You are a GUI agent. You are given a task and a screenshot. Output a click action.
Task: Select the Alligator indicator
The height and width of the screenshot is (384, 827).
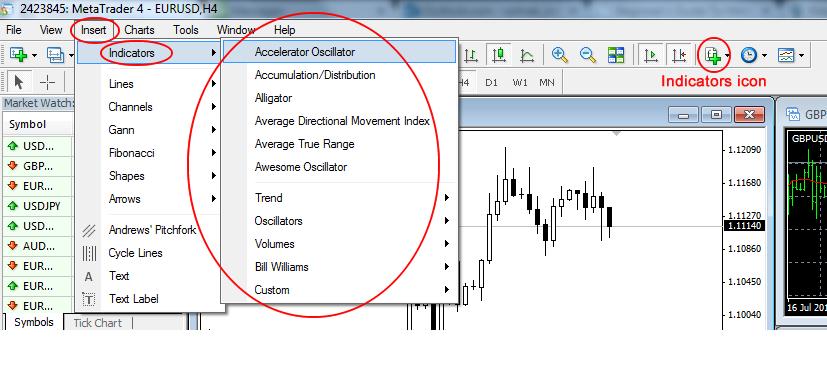pos(339,98)
